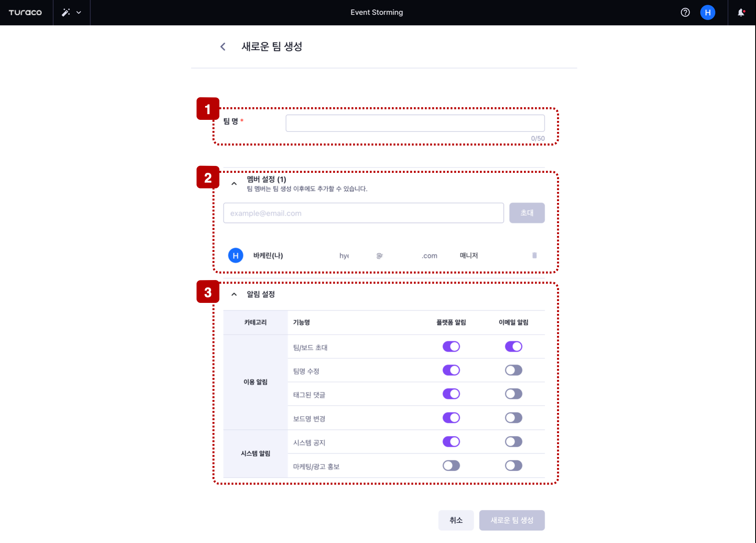
Task: Open the H user profile avatar
Action: click(707, 12)
